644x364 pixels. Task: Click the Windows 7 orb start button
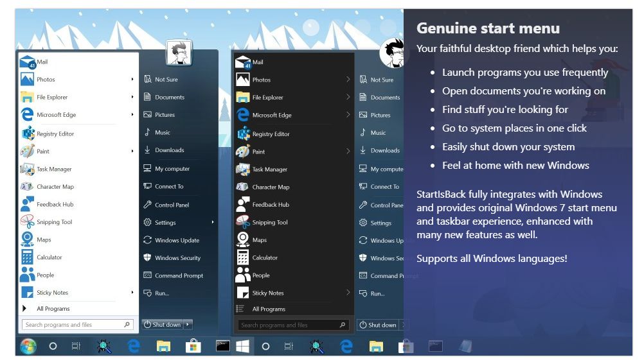pos(28,347)
